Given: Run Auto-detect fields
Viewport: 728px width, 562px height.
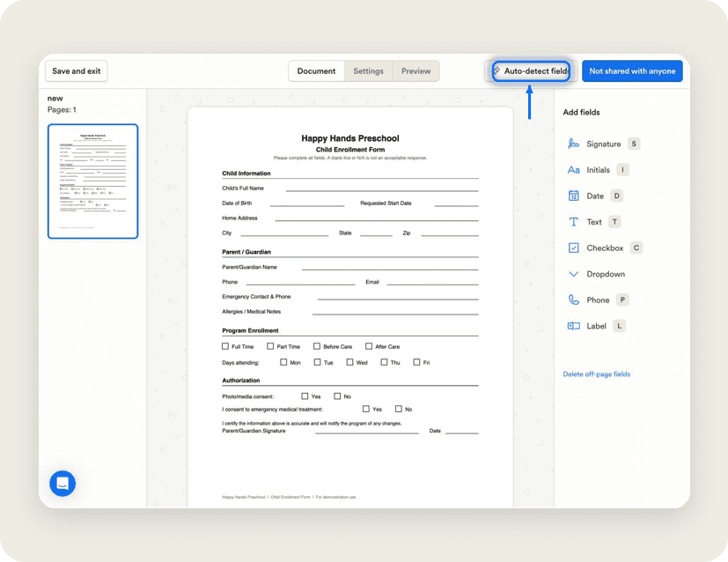Looking at the screenshot, I should 531,71.
